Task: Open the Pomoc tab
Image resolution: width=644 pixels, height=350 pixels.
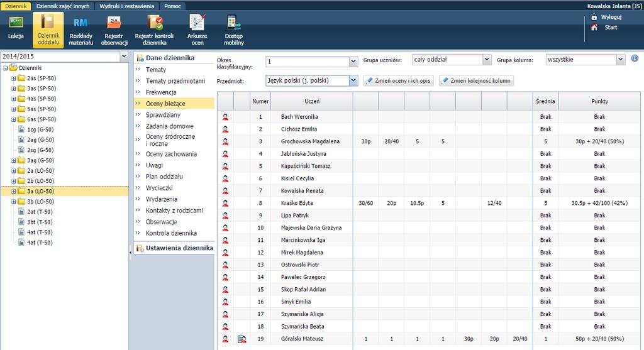Action: (x=172, y=6)
